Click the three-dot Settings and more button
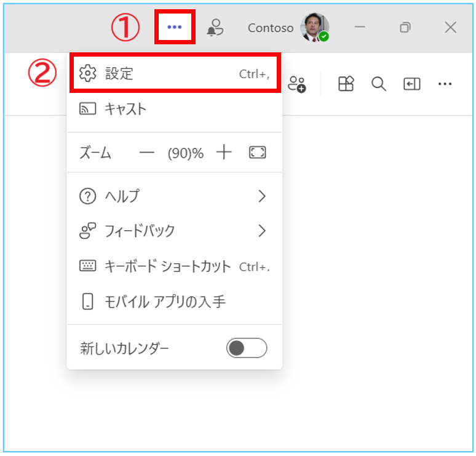The height and width of the screenshot is (456, 476). (175, 27)
